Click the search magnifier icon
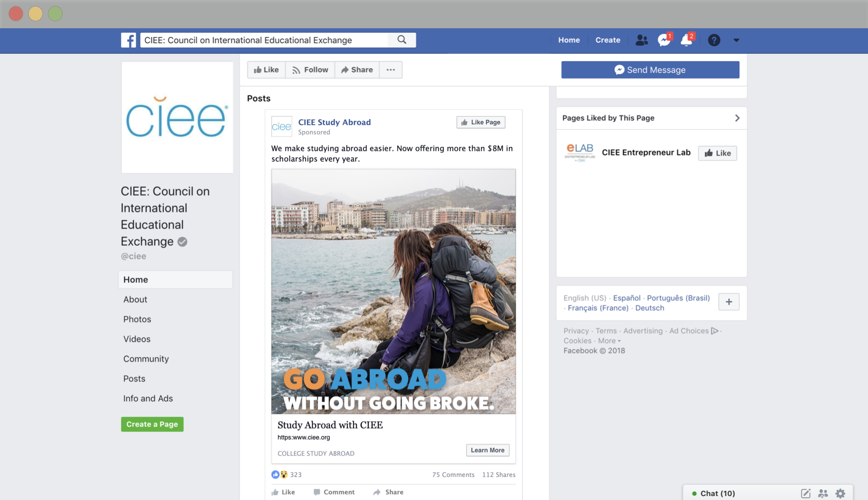 [402, 40]
